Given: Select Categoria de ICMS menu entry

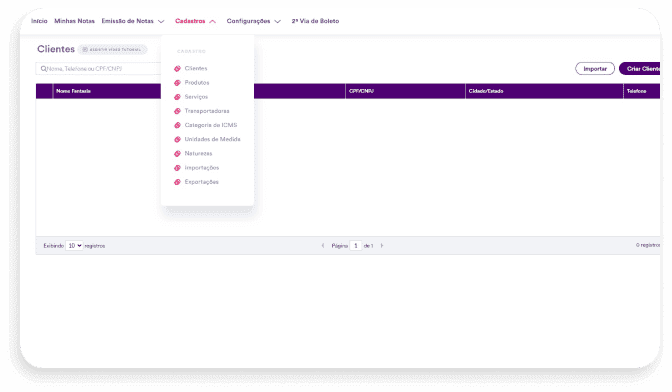Looking at the screenshot, I should [211, 125].
